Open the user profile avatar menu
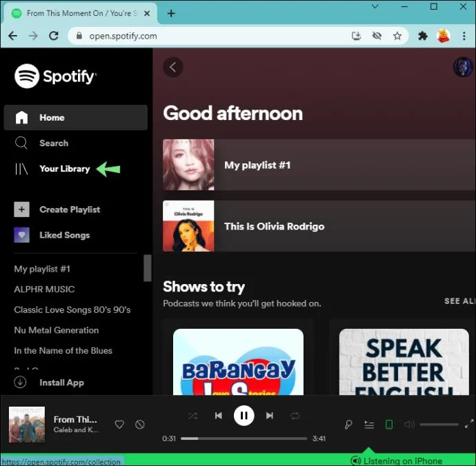 tap(463, 67)
